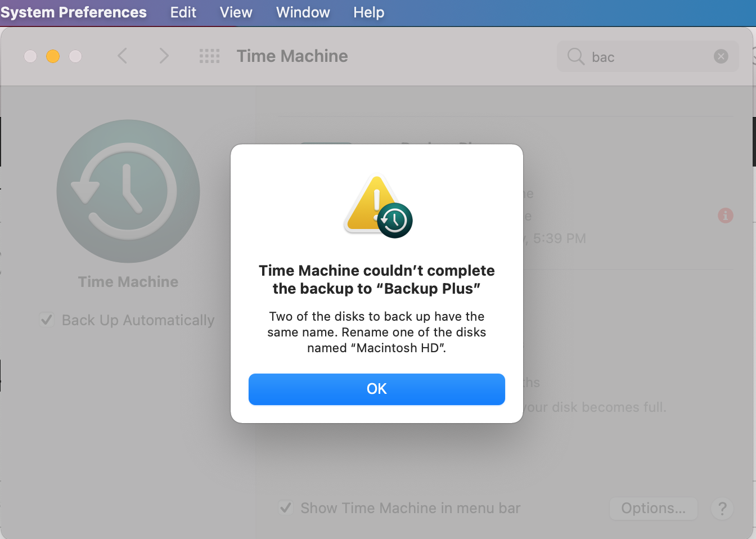Open the Options… button
Viewport: 756px width, 539px height.
654,508
